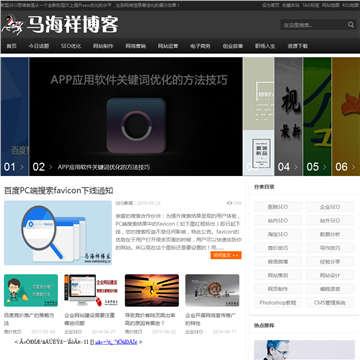Open the Photoshop教程 category button
Screen dimensions: 360x360
coord(278,303)
